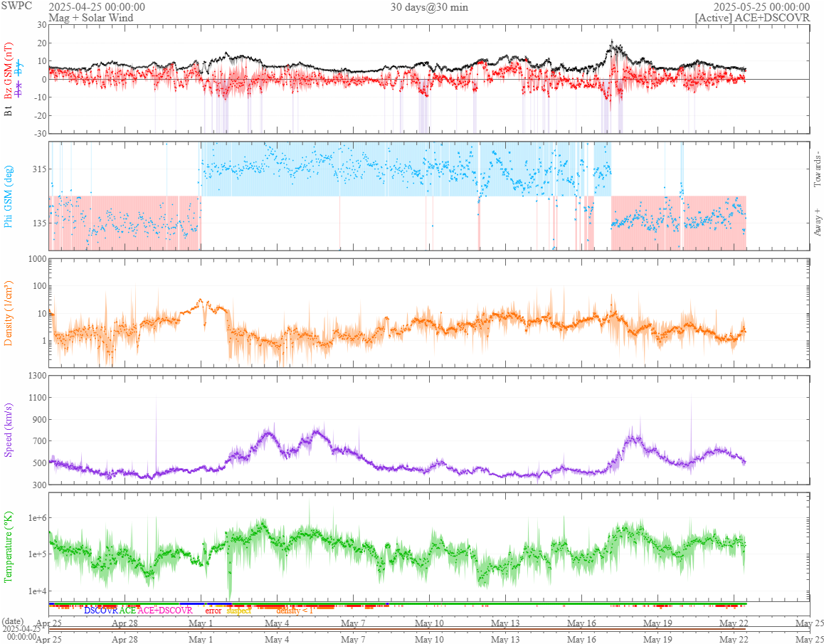Click the 135 tick on the Phi axis

click(39, 223)
